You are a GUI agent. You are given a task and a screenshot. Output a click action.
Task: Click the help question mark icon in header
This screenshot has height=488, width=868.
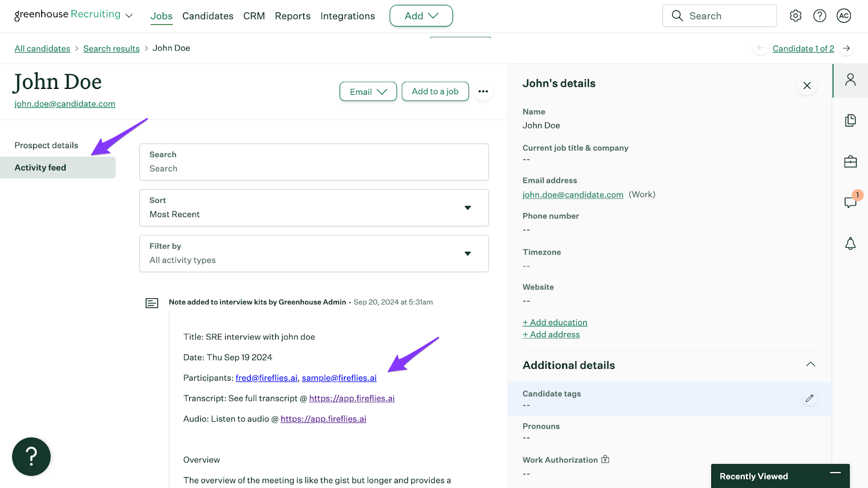click(819, 16)
